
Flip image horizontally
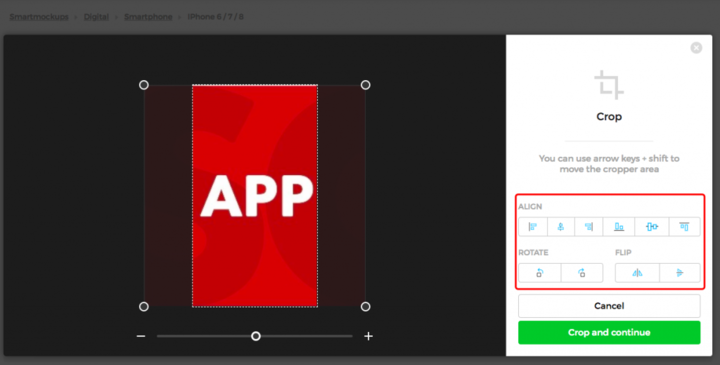tap(637, 273)
